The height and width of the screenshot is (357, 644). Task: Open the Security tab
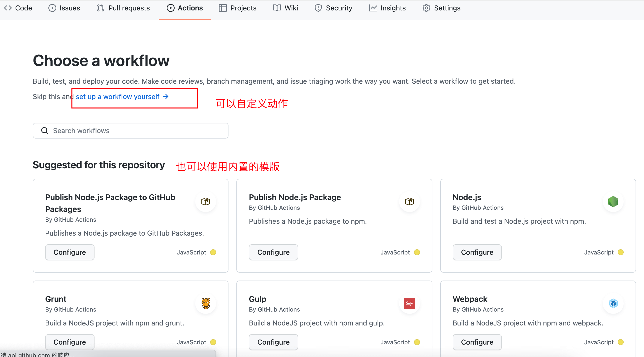(x=333, y=8)
